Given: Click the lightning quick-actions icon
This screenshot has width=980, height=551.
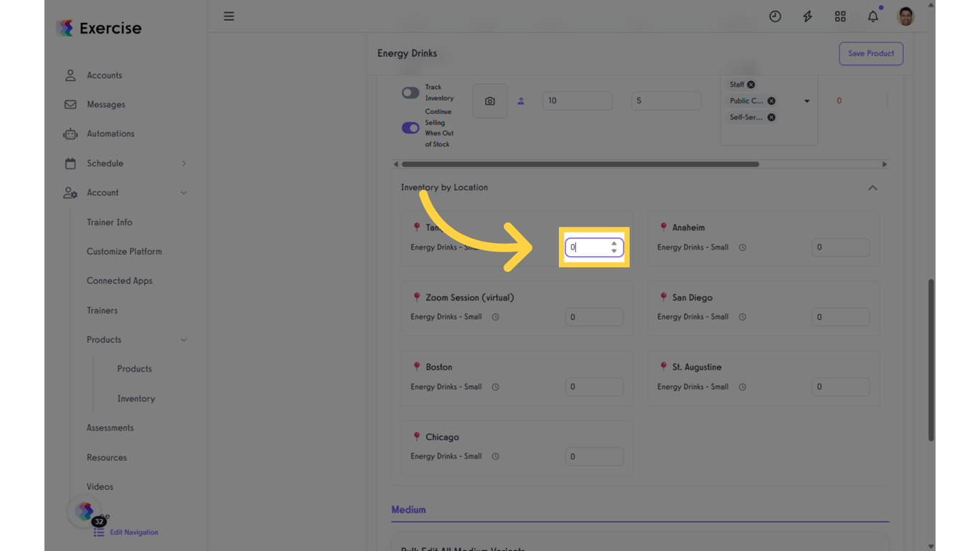Looking at the screenshot, I should pyautogui.click(x=807, y=16).
